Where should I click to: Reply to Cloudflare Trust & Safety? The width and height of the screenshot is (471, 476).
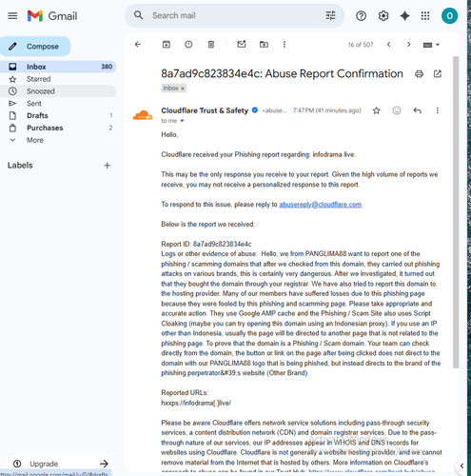pyautogui.click(x=418, y=110)
